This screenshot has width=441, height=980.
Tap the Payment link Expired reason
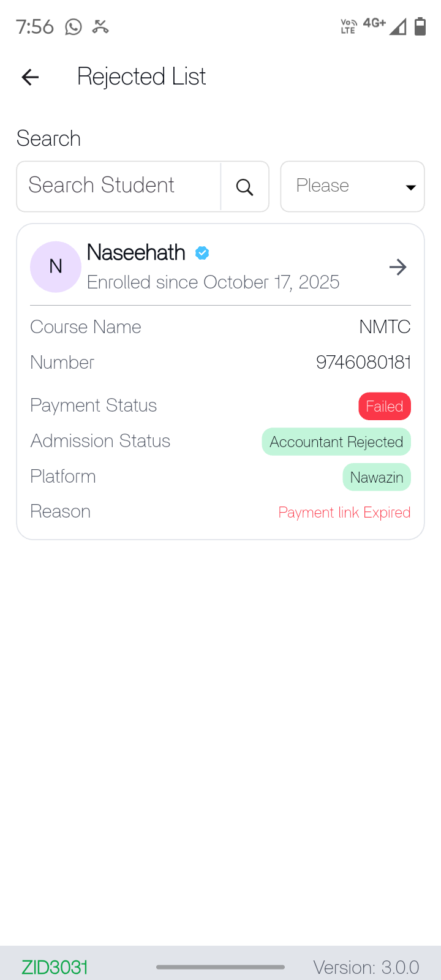(x=344, y=512)
